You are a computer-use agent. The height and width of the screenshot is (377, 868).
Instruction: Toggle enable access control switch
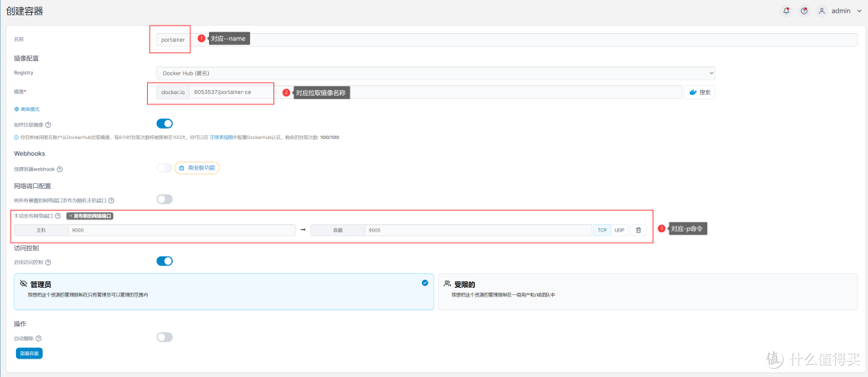click(165, 260)
